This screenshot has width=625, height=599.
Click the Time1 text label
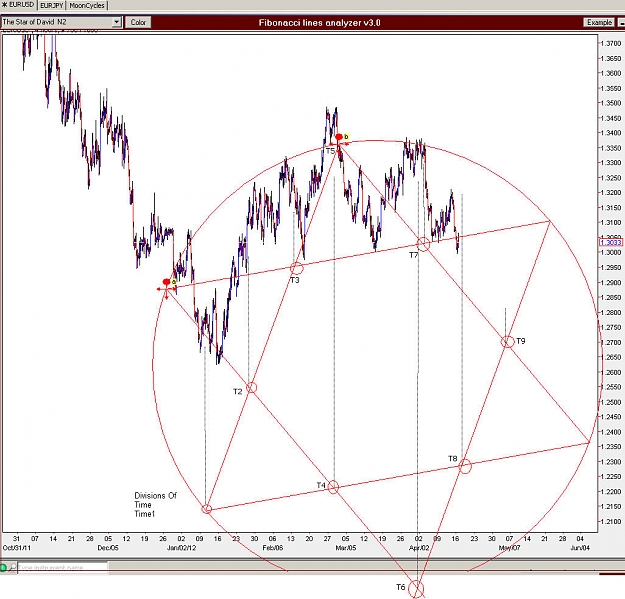[144, 514]
